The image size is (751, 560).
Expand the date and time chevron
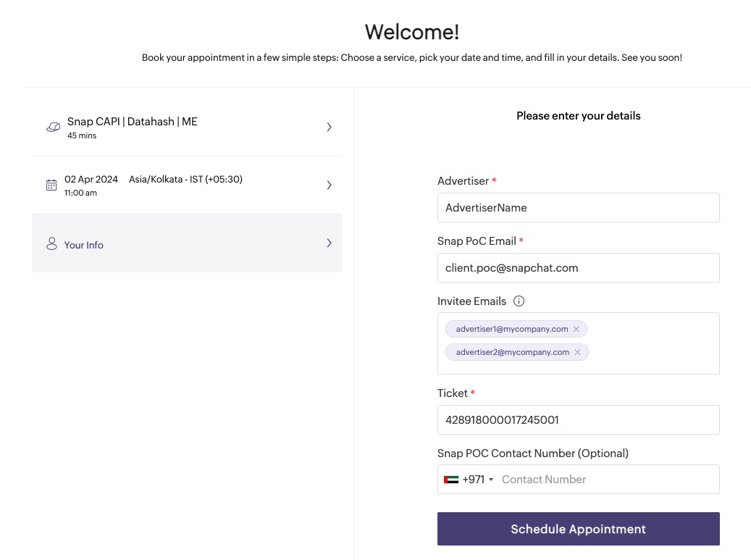[x=329, y=185]
